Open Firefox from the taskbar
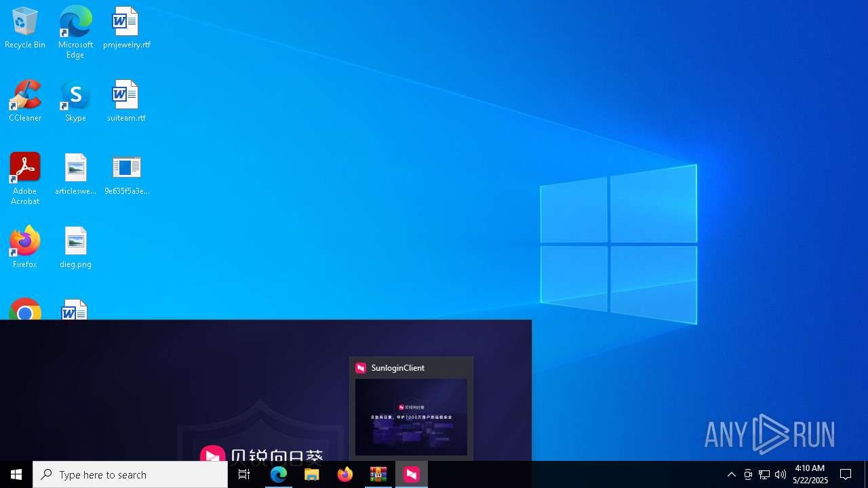This screenshot has height=488, width=868. [345, 474]
